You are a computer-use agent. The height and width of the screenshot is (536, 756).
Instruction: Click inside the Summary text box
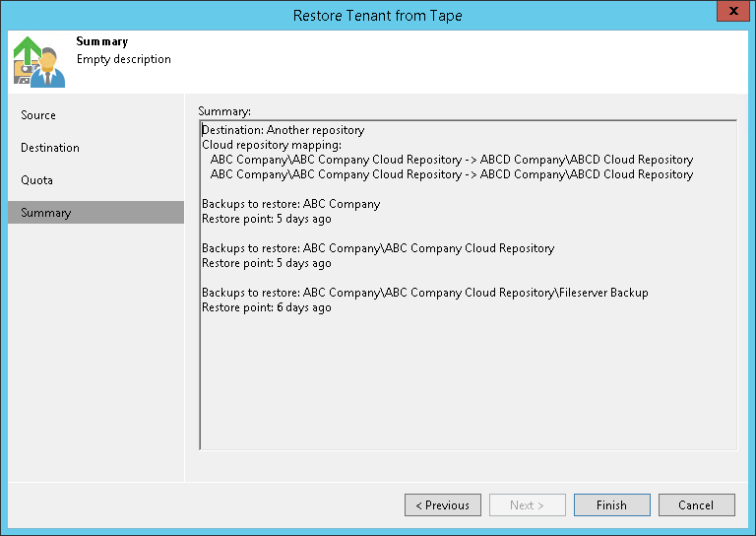coord(468,384)
